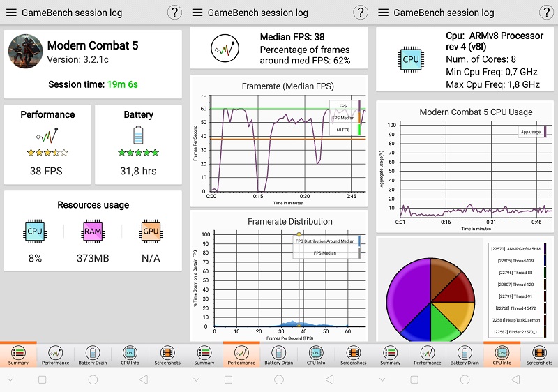Open Battery Drain tab on the CPU Usage screen
558x392 pixels.
pos(465,355)
